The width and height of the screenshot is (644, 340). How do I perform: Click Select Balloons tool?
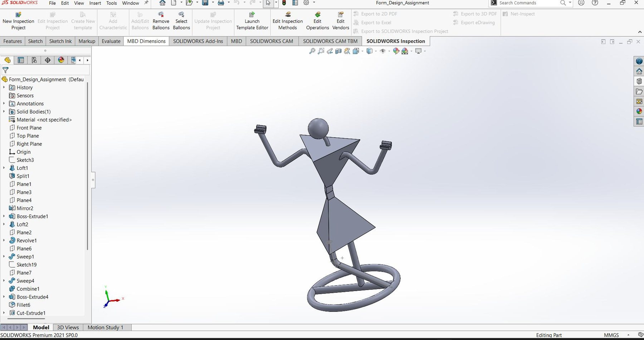click(x=181, y=21)
